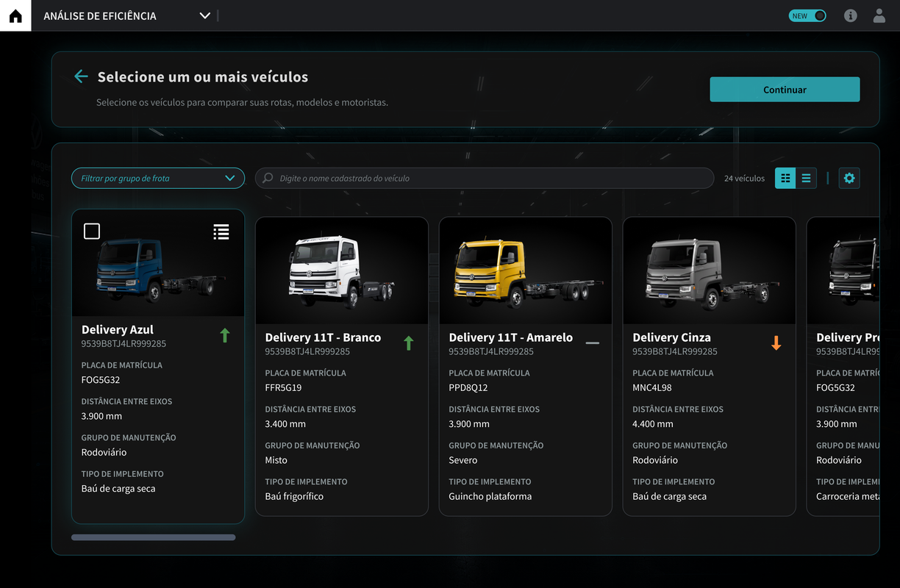The height and width of the screenshot is (588, 900).
Task: Open the user profile icon
Action: pos(879,15)
